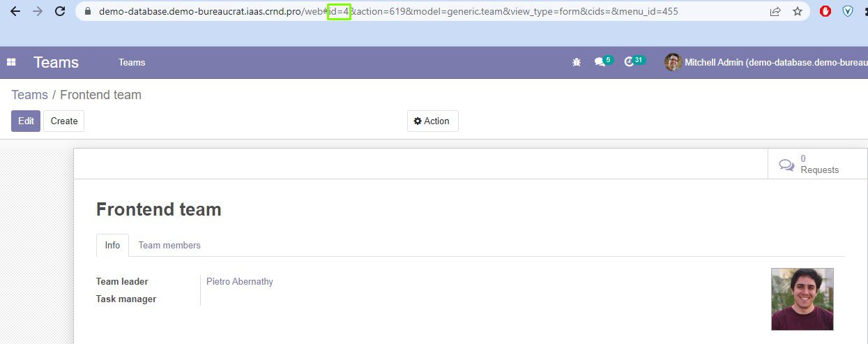This screenshot has width=868, height=344.
Task: Open the conversations icon with badge 5
Action: click(x=603, y=61)
